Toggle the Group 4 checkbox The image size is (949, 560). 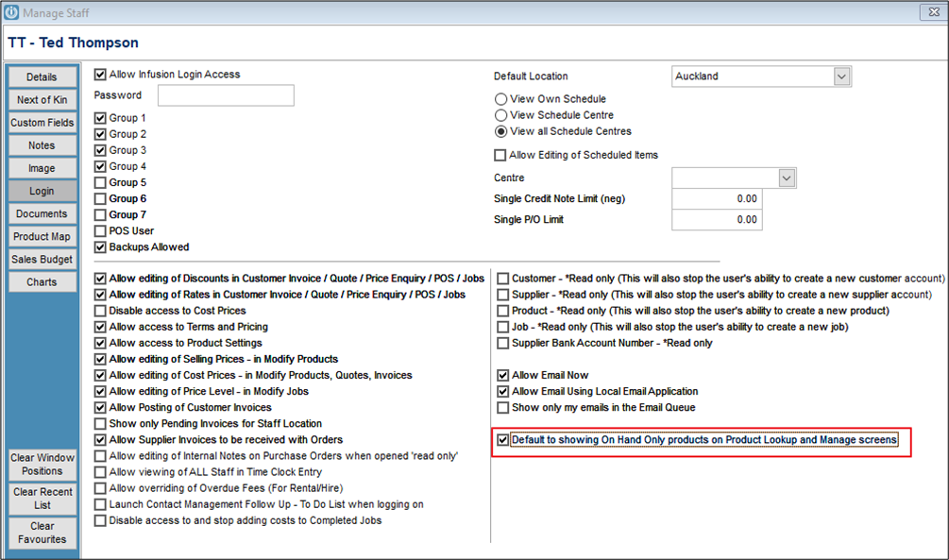point(100,166)
